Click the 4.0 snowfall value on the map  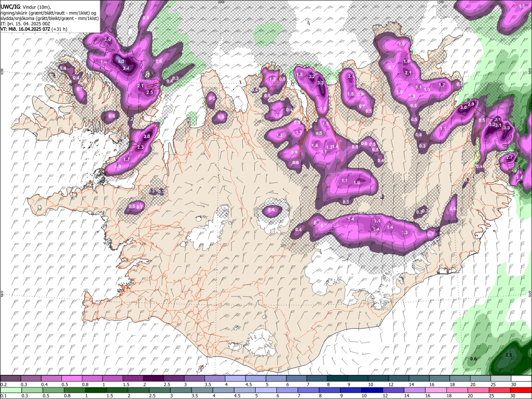point(121,61)
